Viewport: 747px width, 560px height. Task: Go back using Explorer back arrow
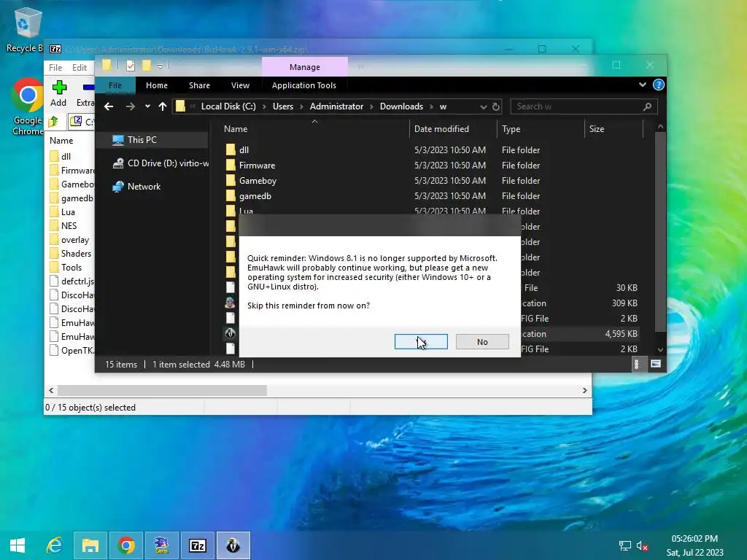(x=109, y=106)
